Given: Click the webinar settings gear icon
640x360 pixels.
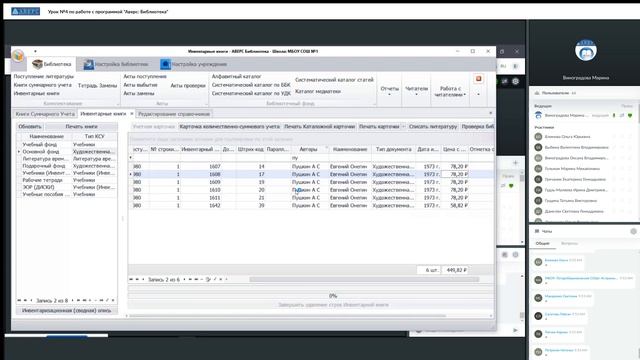Looking at the screenshot, I should click(516, 81).
